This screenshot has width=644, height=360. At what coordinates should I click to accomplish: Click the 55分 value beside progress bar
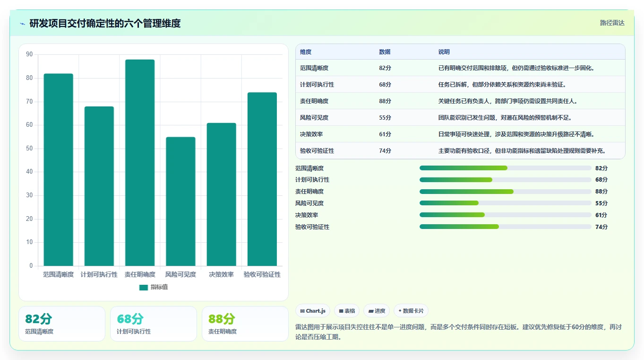[601, 203]
